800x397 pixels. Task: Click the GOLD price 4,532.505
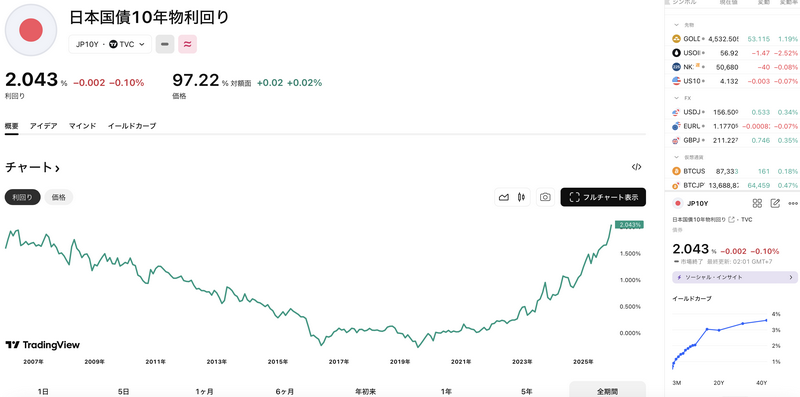tap(723, 39)
